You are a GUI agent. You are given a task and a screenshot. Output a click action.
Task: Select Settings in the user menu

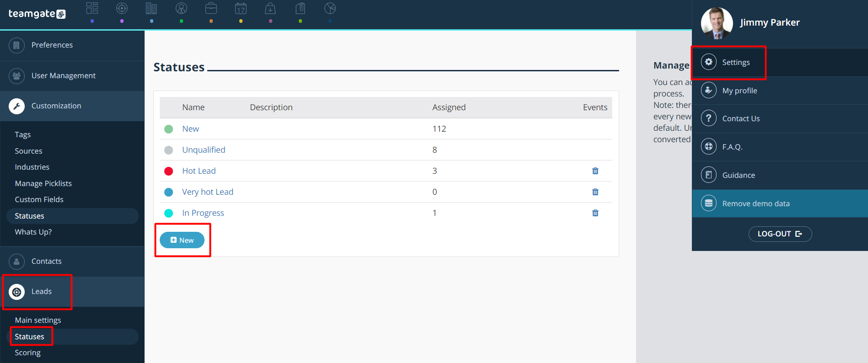780,62
